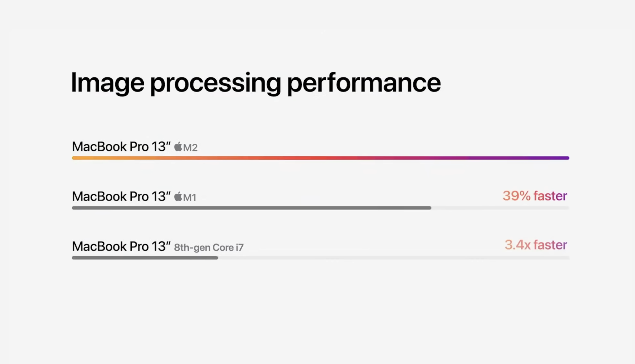Click the word "performance" in the title
Screen dimensions: 635x364
364,83
